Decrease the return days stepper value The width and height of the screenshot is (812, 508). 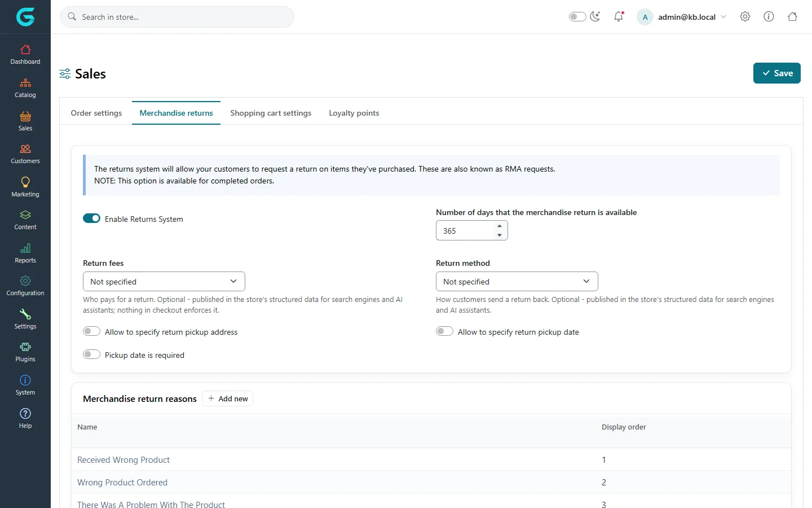coord(500,235)
